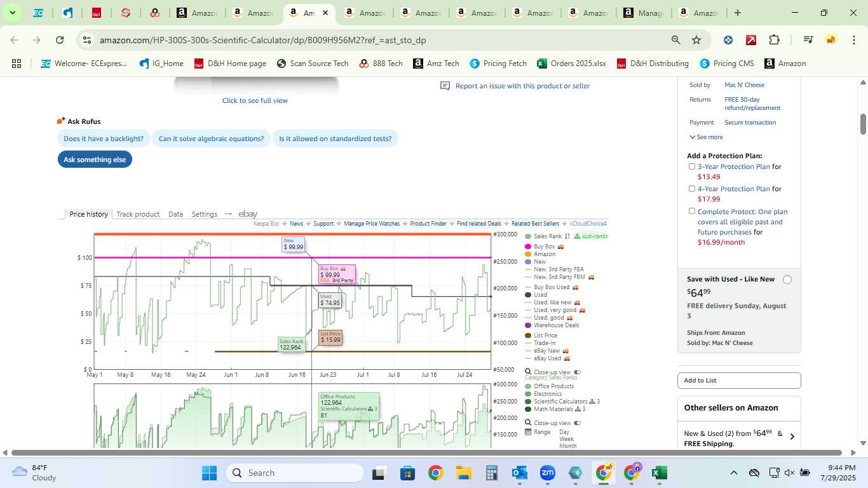Switch to the Data tab
Image resolution: width=868 pixels, height=488 pixels.
pos(175,214)
